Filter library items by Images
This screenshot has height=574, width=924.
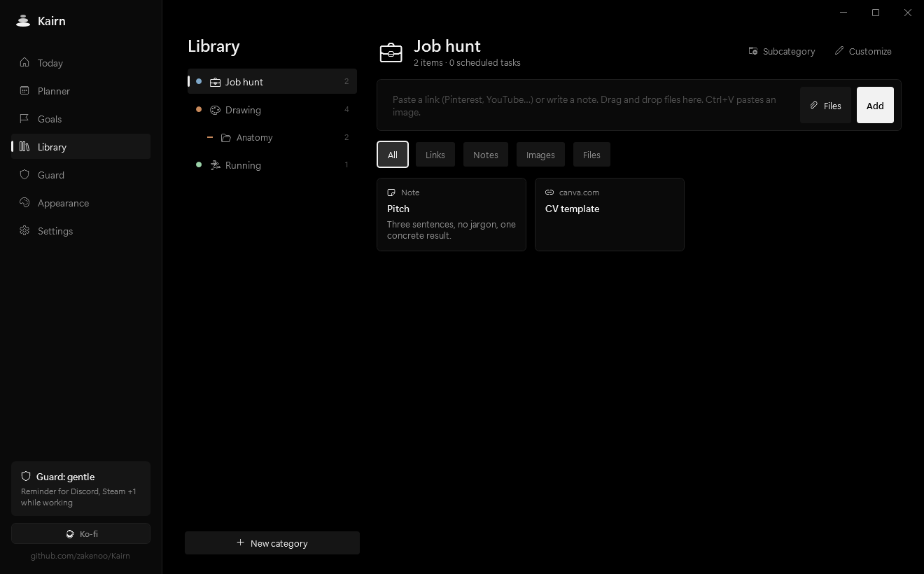coord(540,155)
